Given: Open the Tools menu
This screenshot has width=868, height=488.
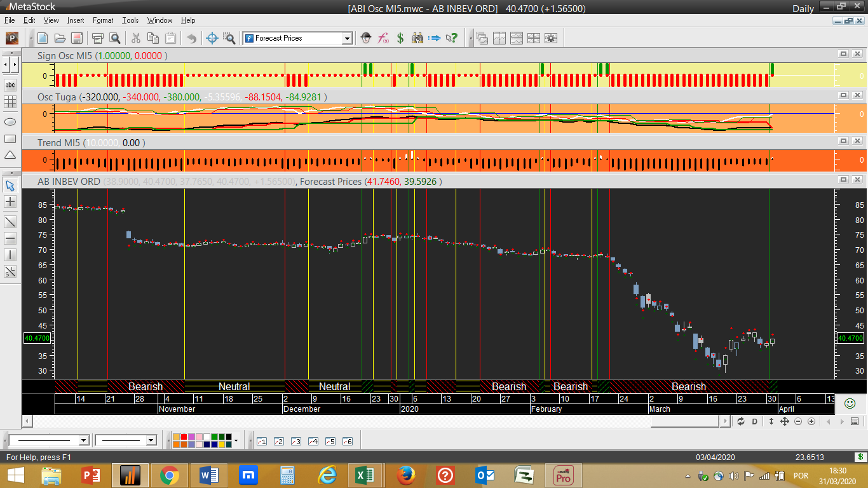Looking at the screenshot, I should click(x=130, y=20).
